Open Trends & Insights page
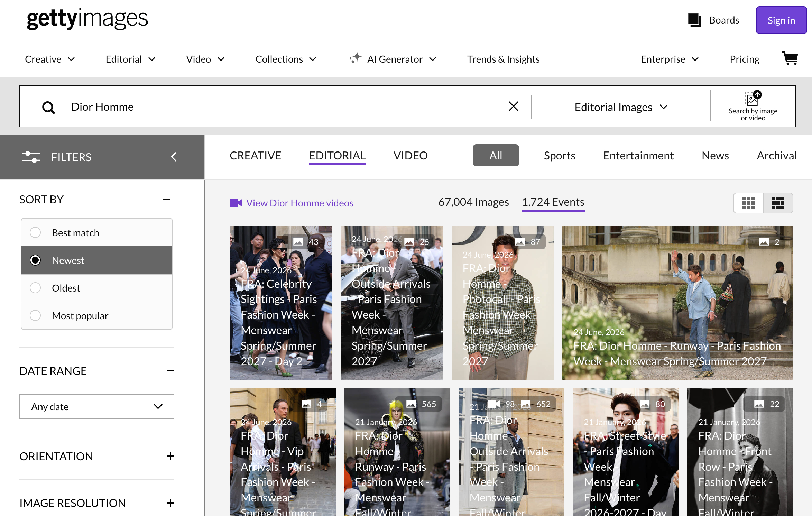This screenshot has height=516, width=812. coord(503,59)
